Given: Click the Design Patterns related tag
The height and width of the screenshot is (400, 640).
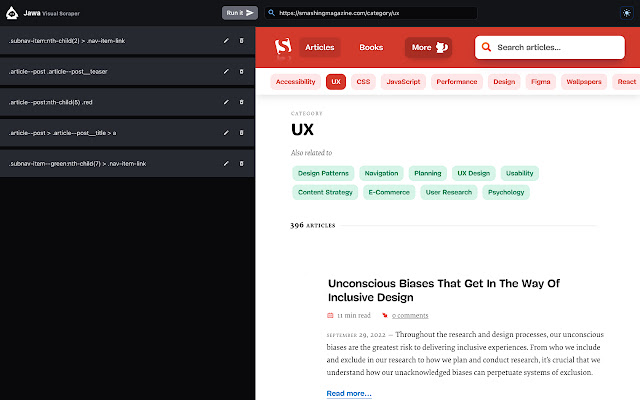Looking at the screenshot, I should [323, 173].
